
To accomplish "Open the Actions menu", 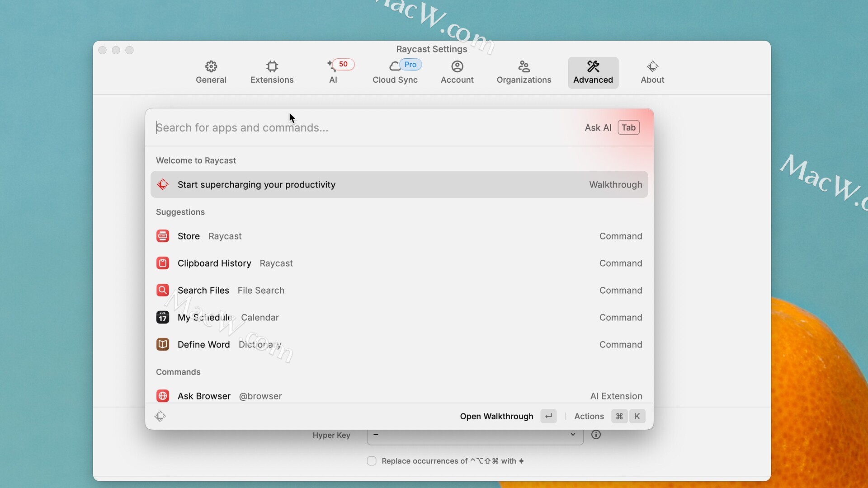I will 589,416.
